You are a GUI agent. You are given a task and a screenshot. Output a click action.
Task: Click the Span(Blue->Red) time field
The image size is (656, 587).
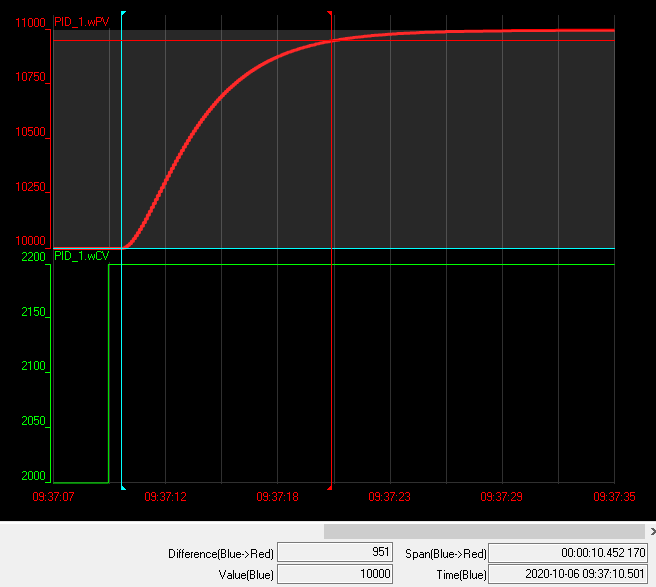(x=568, y=552)
